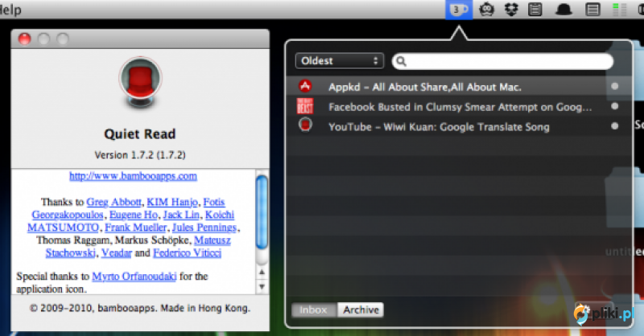Open the Frank Mueller link

pos(135,227)
